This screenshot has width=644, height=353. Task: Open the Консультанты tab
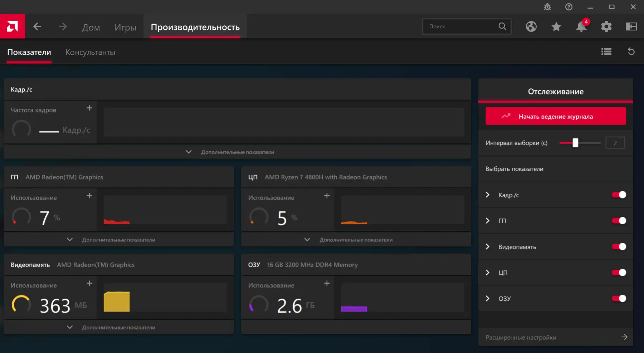click(90, 52)
